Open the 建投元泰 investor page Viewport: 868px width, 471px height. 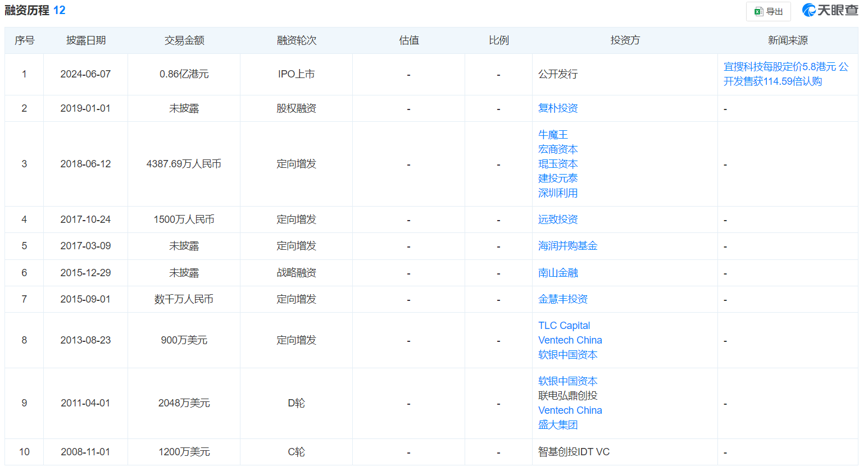[x=558, y=179]
